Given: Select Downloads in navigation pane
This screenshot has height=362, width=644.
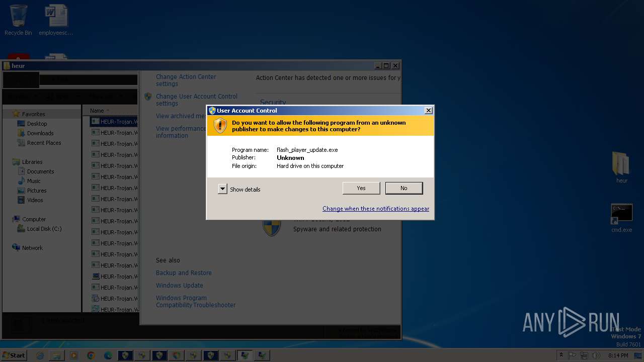Looking at the screenshot, I should click(x=40, y=133).
